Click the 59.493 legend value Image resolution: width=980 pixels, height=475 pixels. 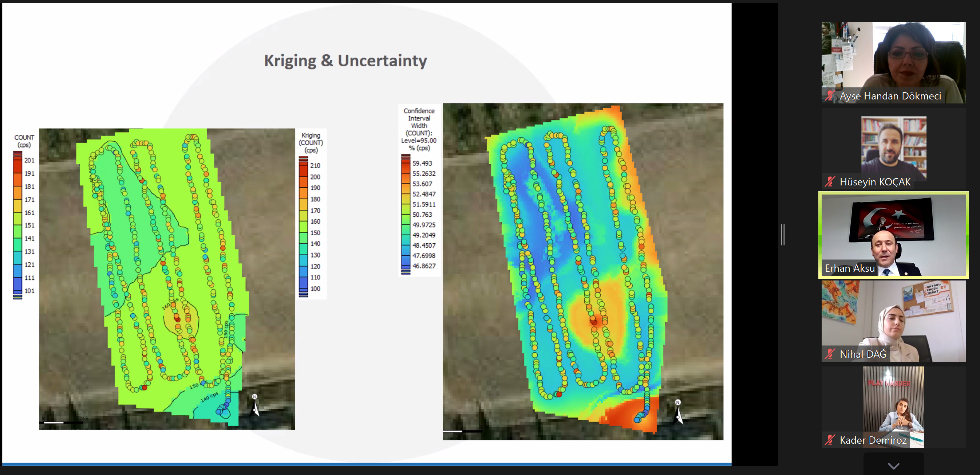(422, 163)
